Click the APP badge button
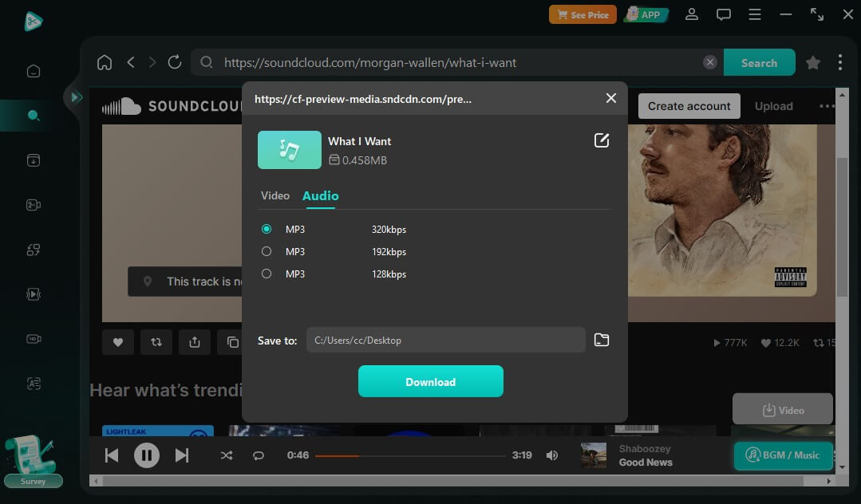Image resolution: width=861 pixels, height=504 pixels. click(646, 15)
